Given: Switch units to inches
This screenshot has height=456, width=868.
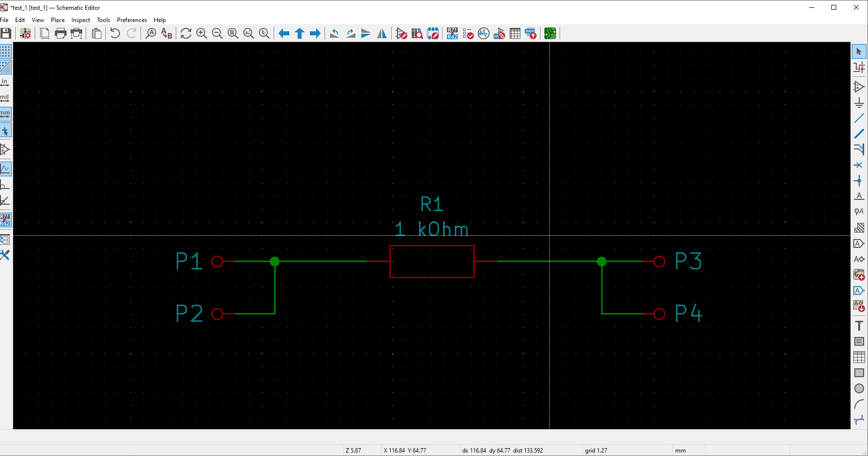Looking at the screenshot, I should [5, 83].
